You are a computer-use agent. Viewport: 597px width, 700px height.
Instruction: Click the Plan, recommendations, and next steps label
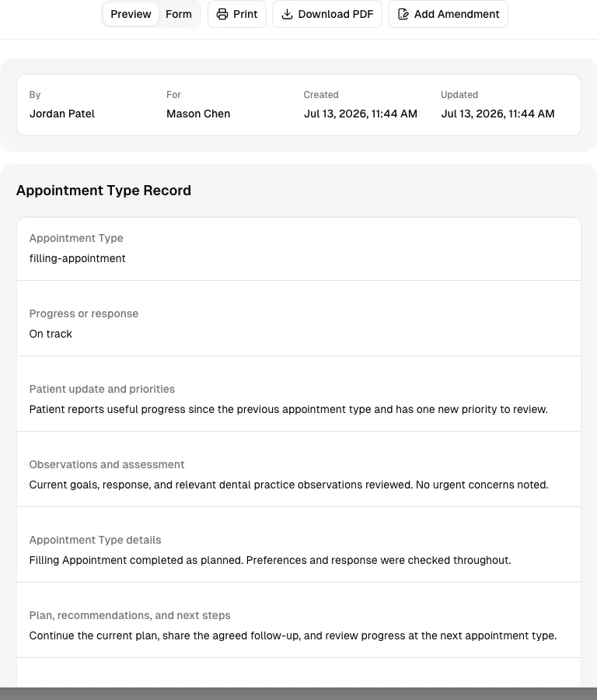[x=130, y=615]
